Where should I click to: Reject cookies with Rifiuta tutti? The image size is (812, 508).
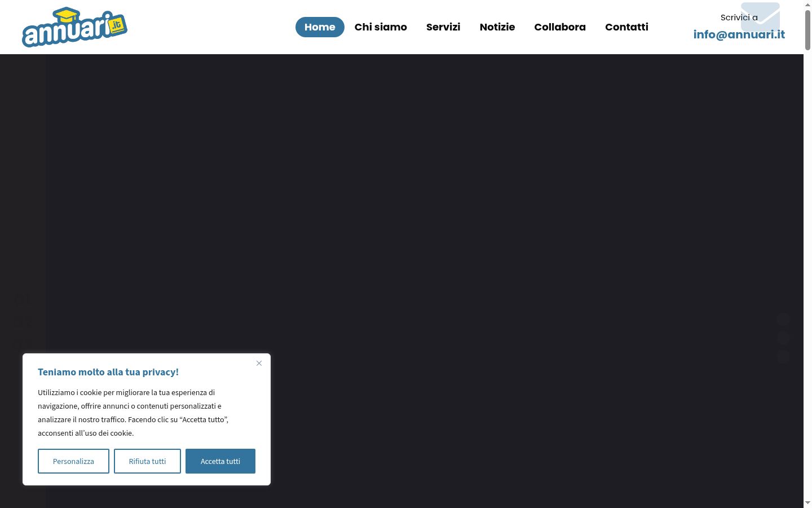click(147, 461)
